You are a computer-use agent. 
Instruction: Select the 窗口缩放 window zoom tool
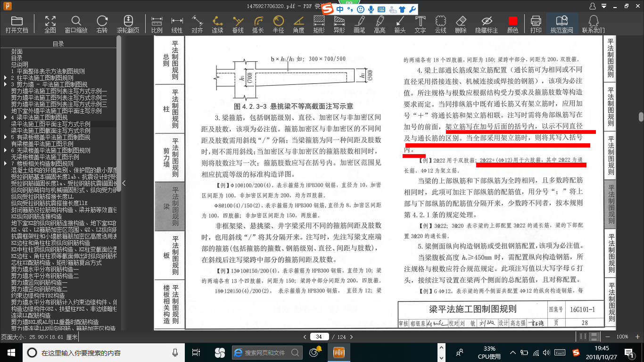coord(76,25)
